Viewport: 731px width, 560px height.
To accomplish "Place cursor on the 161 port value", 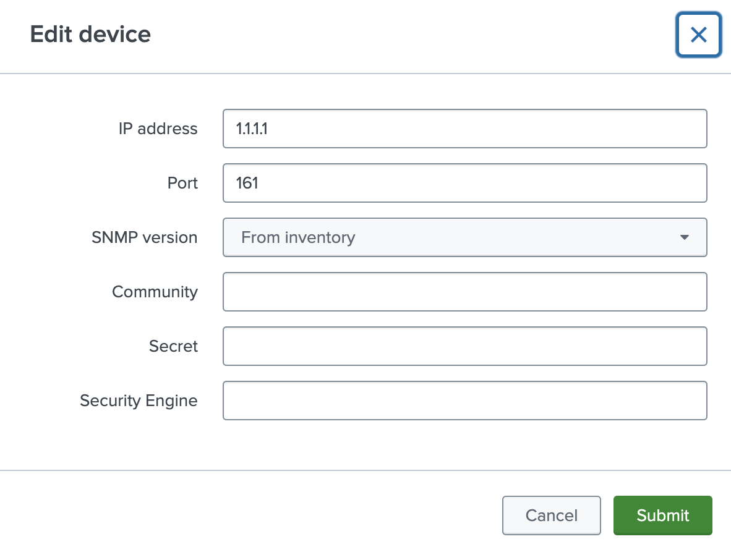I will coord(247,183).
